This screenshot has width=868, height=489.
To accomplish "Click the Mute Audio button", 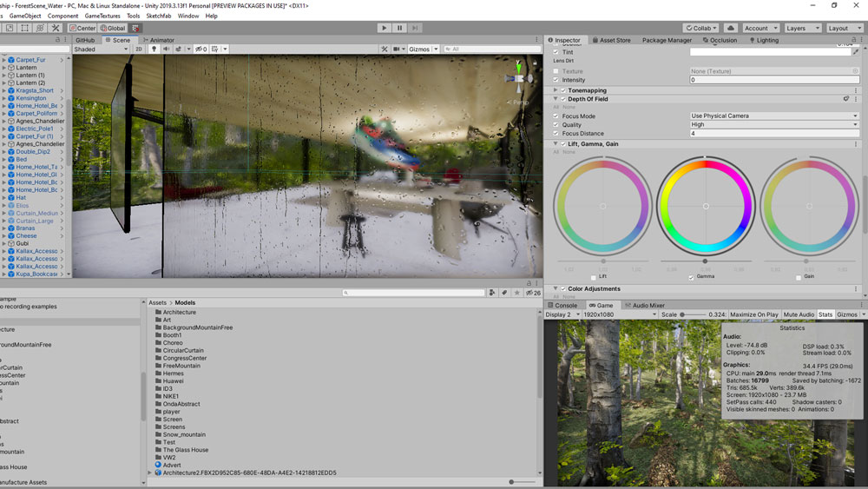I will coord(799,314).
